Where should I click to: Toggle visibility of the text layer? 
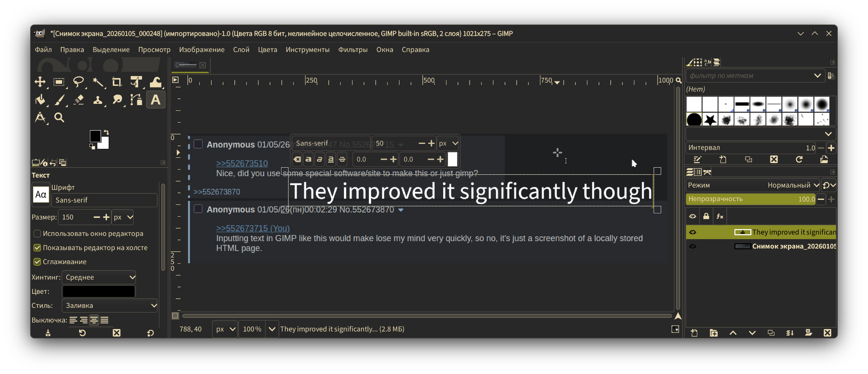tap(693, 232)
